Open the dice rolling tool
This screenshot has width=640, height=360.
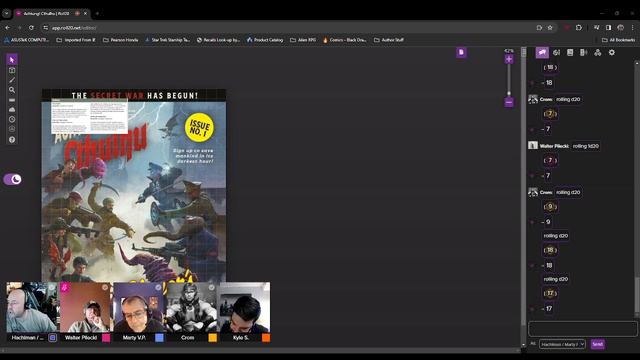pyautogui.click(x=12, y=129)
